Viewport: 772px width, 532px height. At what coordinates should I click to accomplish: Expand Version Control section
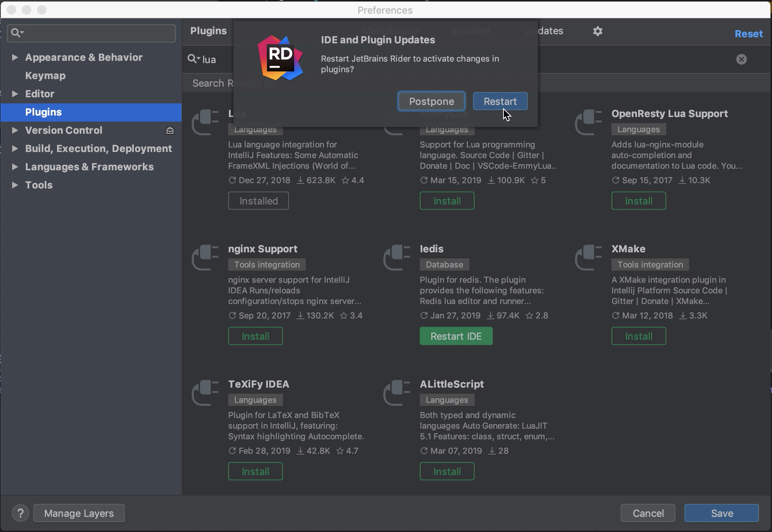click(x=15, y=130)
